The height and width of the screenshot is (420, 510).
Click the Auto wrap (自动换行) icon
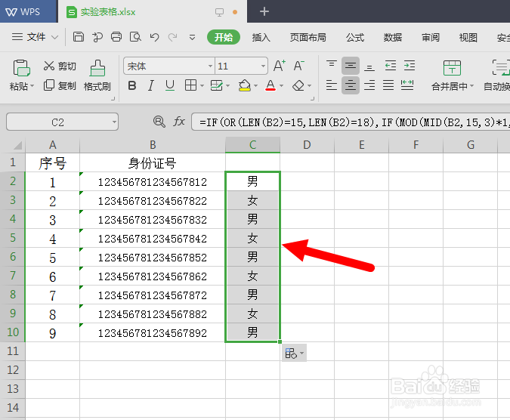pos(501,68)
